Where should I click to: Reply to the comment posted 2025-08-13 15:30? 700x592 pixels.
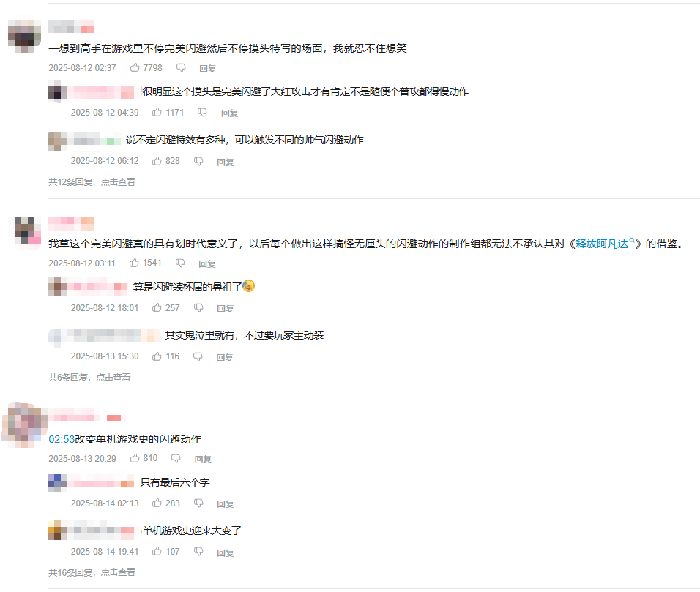tap(225, 357)
